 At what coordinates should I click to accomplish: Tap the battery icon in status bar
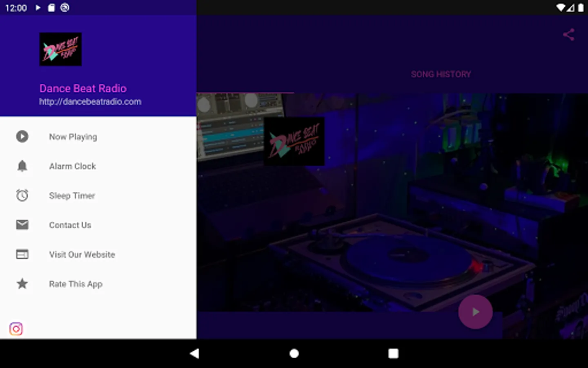pos(581,7)
